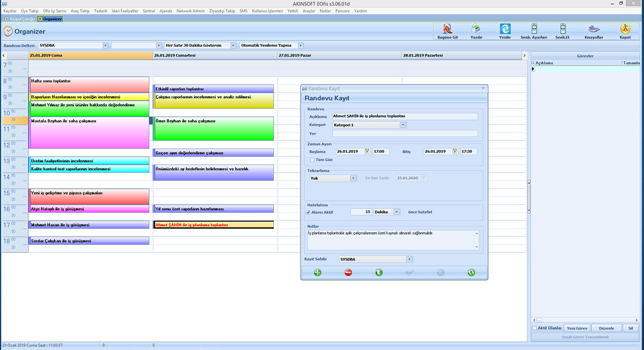Click the Yeni Görev button
Image resolution: width=644 pixels, height=350 pixels.
577,328
